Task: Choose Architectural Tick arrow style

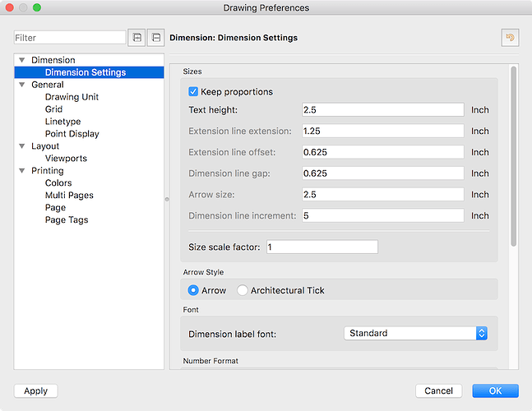Action: [243, 290]
